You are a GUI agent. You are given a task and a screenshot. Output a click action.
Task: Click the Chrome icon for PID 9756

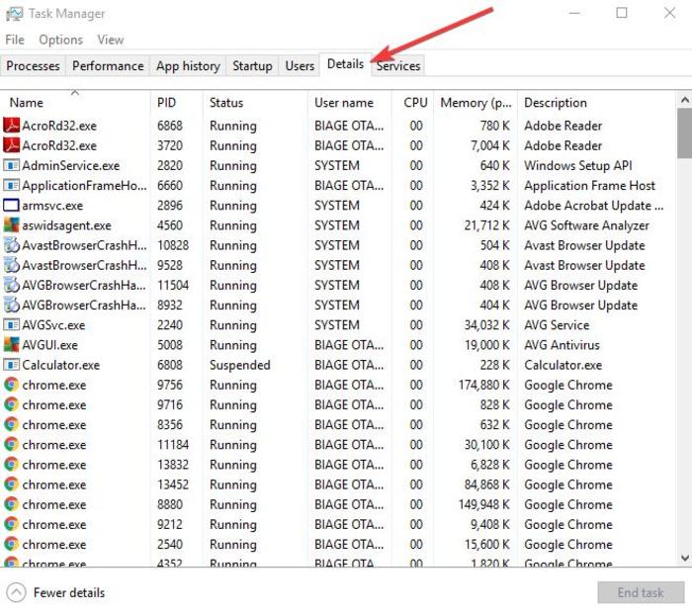point(12,385)
